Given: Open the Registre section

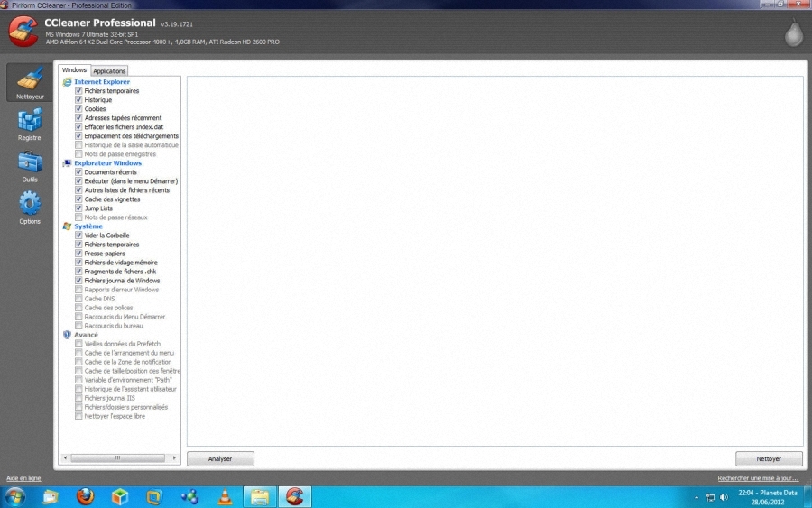Looking at the screenshot, I should point(30,125).
